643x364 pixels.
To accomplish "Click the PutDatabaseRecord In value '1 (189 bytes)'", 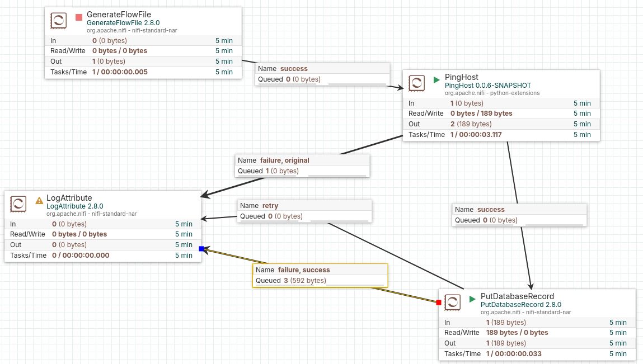I will (x=506, y=323).
